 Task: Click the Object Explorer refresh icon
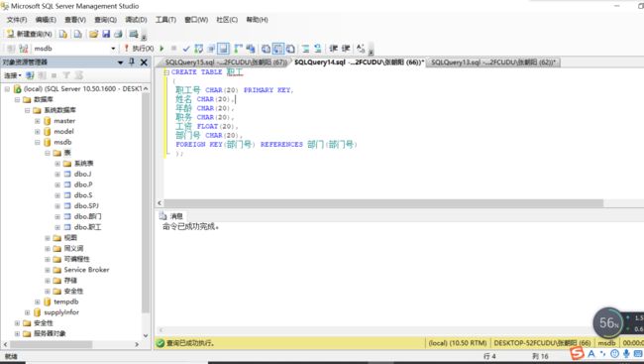click(x=78, y=75)
